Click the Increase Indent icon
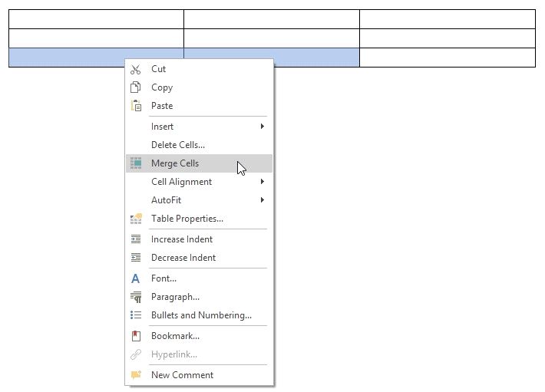 [136, 239]
